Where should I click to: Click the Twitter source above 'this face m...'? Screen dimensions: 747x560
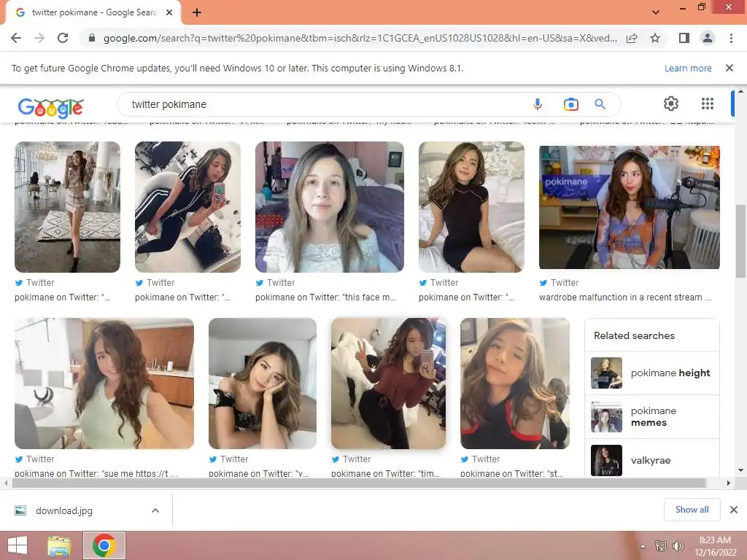pos(275,282)
